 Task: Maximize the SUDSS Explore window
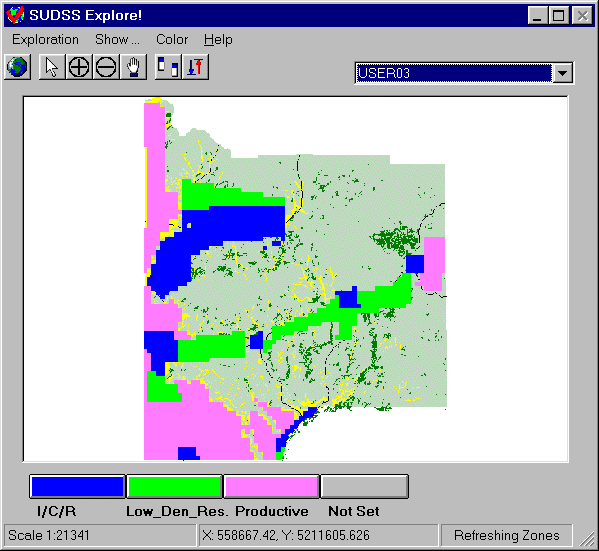point(559,16)
